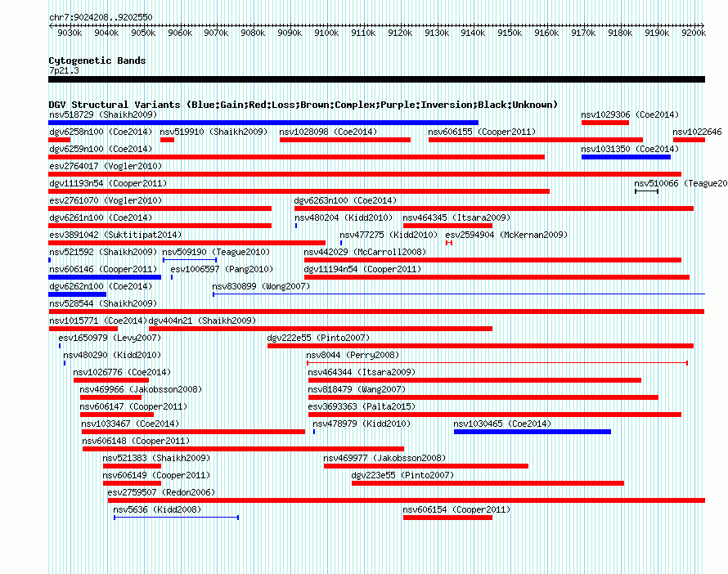728x574 pixels.
Task: Click nsv606155 (Cooper2011) label
Action: pyautogui.click(x=482, y=132)
